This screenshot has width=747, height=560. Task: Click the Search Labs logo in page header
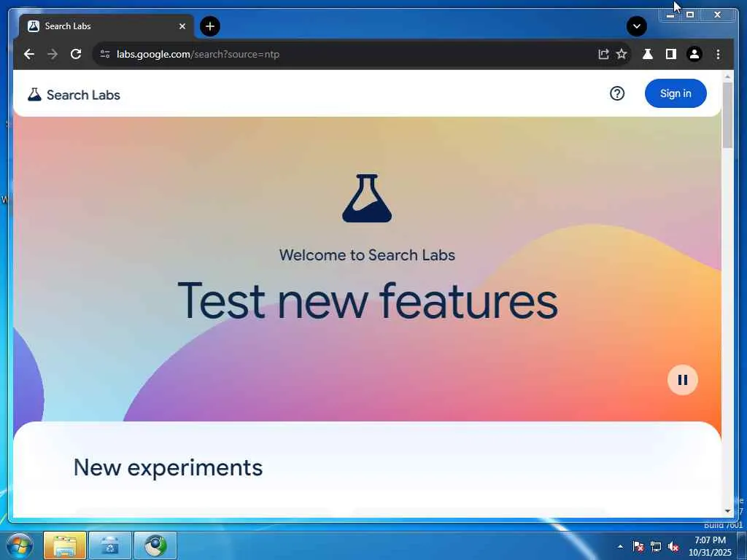coord(74,95)
